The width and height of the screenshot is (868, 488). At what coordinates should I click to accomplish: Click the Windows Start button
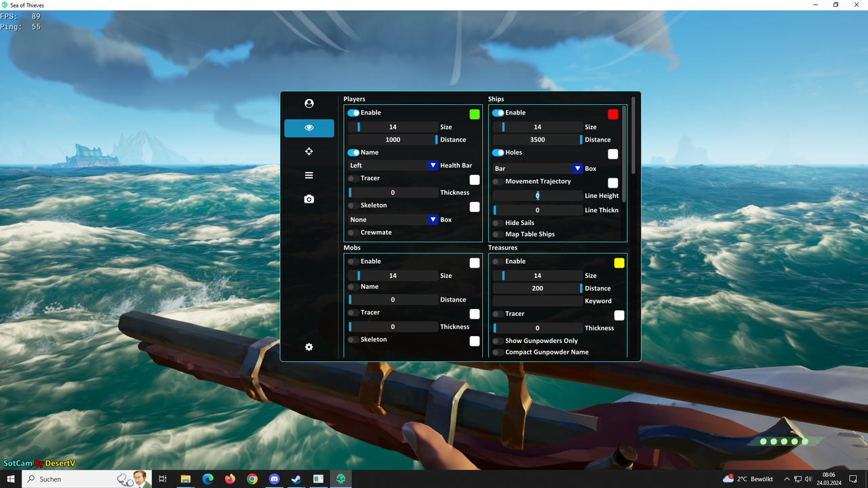11,479
